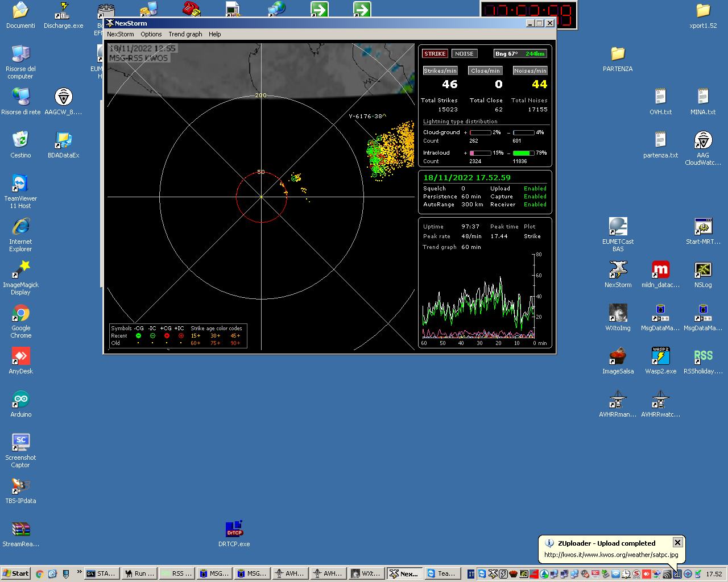Open Discharge.exe desktop icon
Viewport: 728px width, 582px height.
63,15
